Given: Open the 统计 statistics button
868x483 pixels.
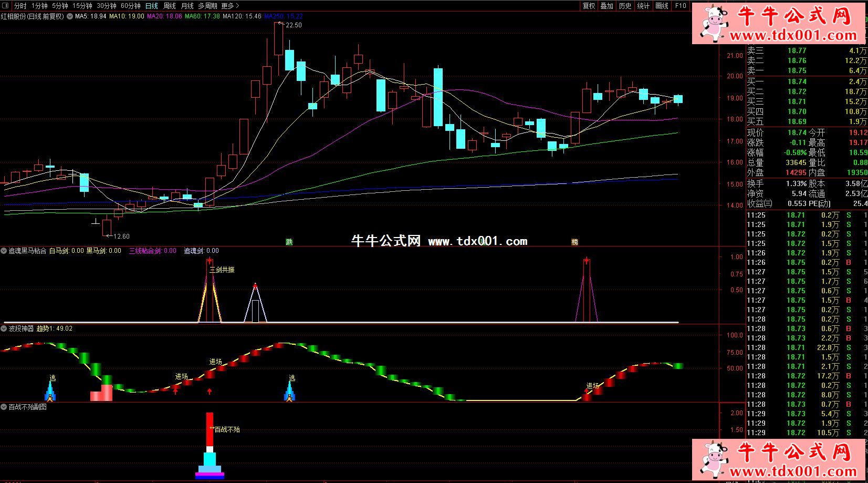Looking at the screenshot, I should [x=643, y=6].
